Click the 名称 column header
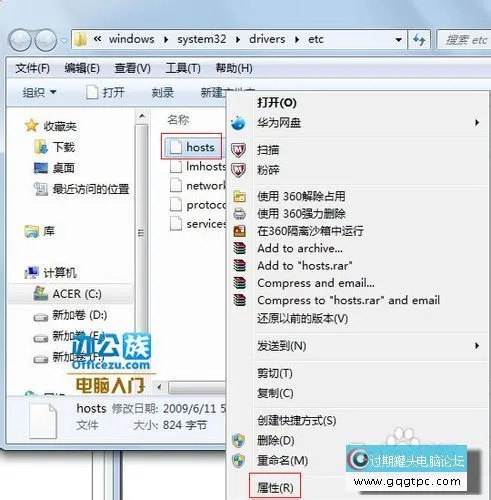The width and height of the screenshot is (491, 500). pyautogui.click(x=178, y=119)
